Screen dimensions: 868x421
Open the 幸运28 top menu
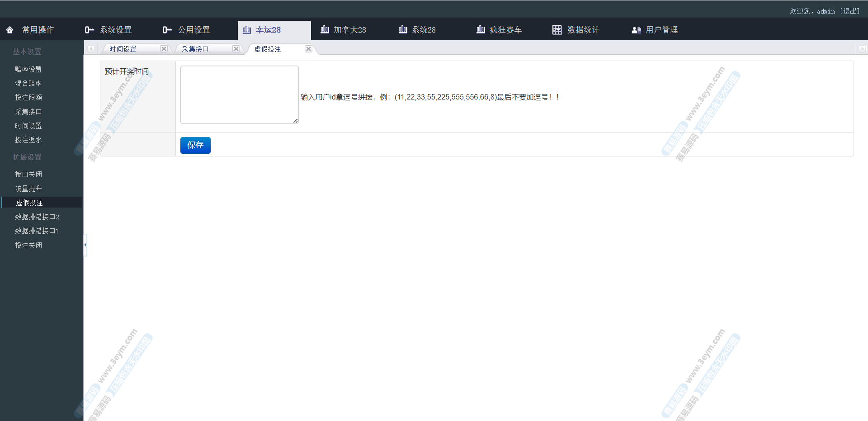coord(268,30)
